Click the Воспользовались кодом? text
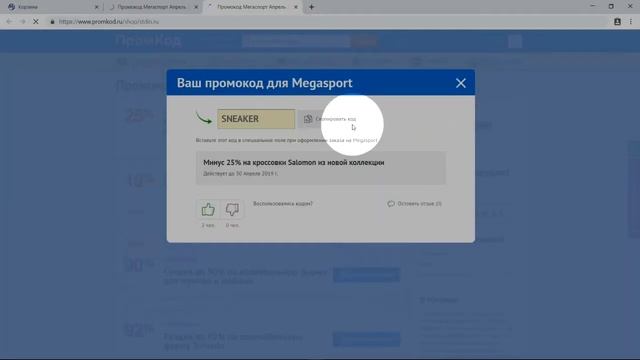640x360 pixels. pyautogui.click(x=283, y=203)
